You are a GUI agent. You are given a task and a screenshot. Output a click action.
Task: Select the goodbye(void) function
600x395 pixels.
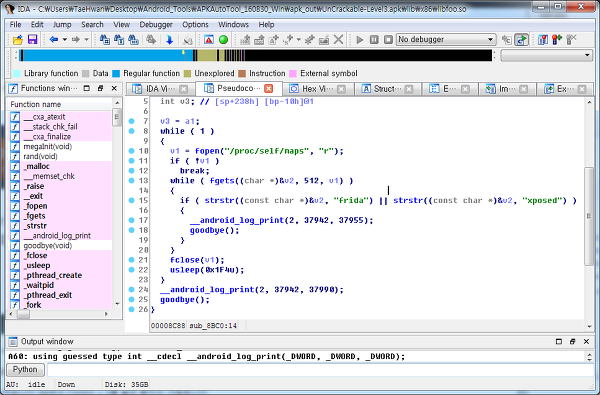[47, 246]
